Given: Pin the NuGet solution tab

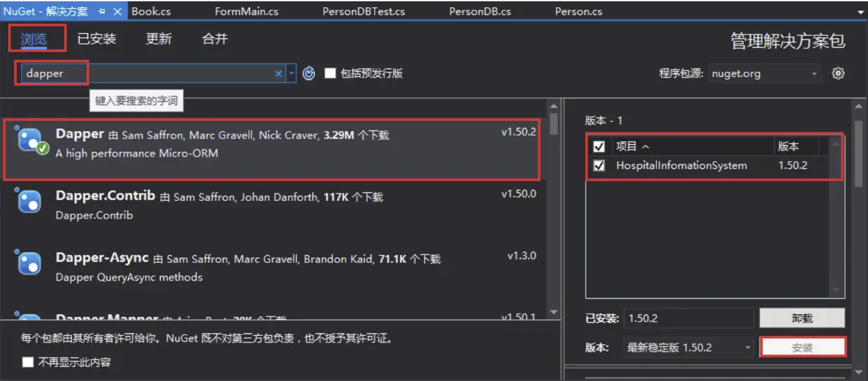Looking at the screenshot, I should [x=102, y=12].
